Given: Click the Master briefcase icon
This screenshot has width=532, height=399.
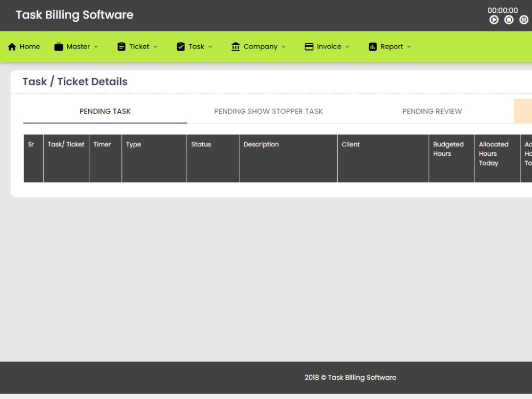Looking at the screenshot, I should click(59, 47).
